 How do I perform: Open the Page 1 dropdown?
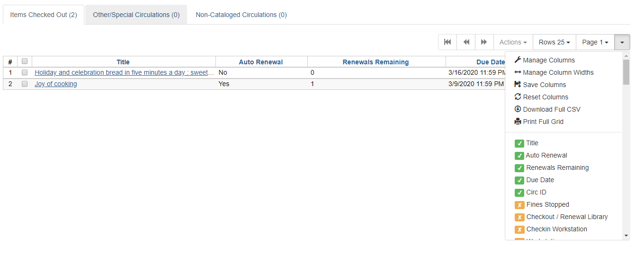pos(595,42)
